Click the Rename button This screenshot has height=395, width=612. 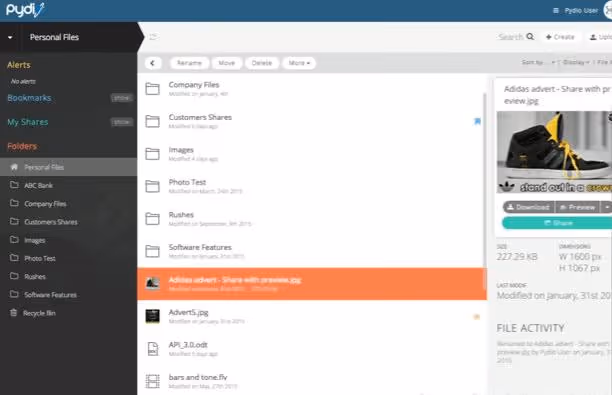tap(189, 63)
